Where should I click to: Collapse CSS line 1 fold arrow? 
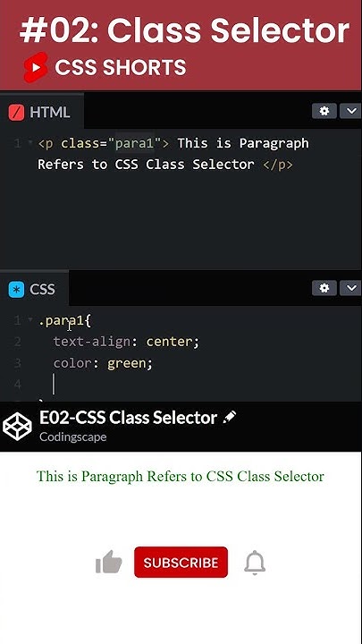tap(30, 320)
